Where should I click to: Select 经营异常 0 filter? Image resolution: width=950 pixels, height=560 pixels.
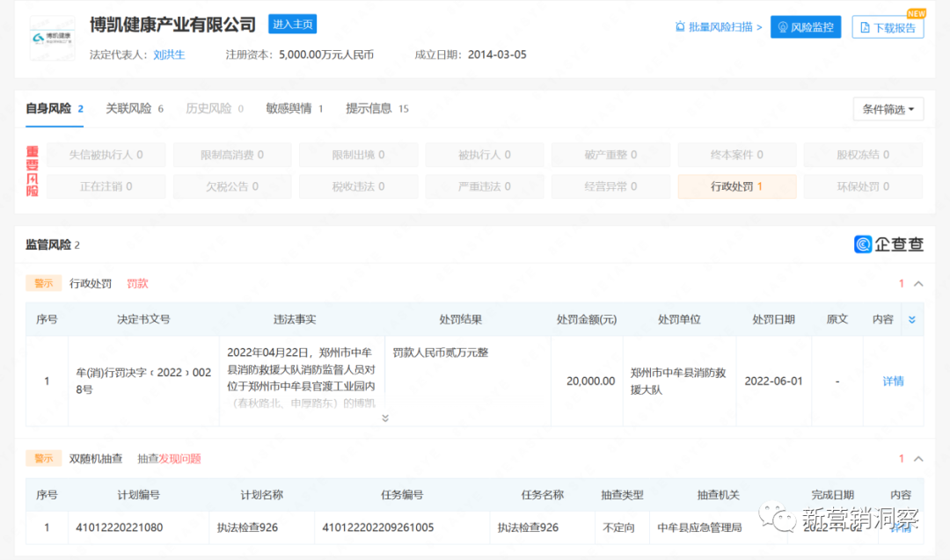(x=610, y=186)
